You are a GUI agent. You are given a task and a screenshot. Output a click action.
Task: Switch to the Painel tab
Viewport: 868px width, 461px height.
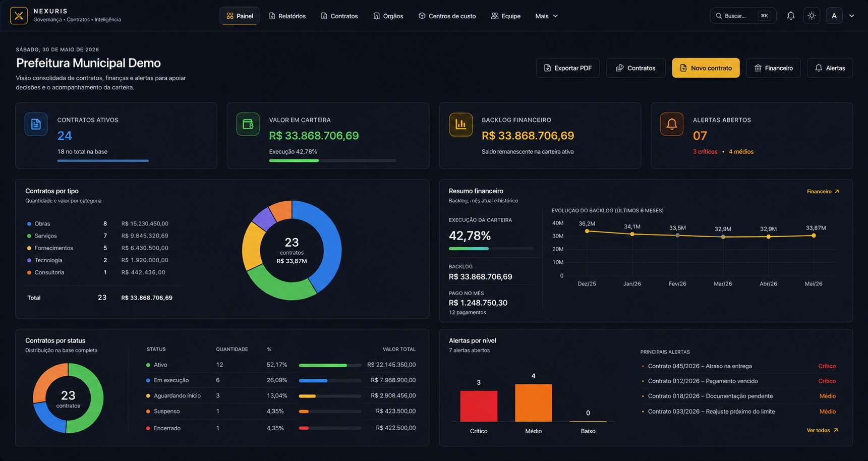240,16
